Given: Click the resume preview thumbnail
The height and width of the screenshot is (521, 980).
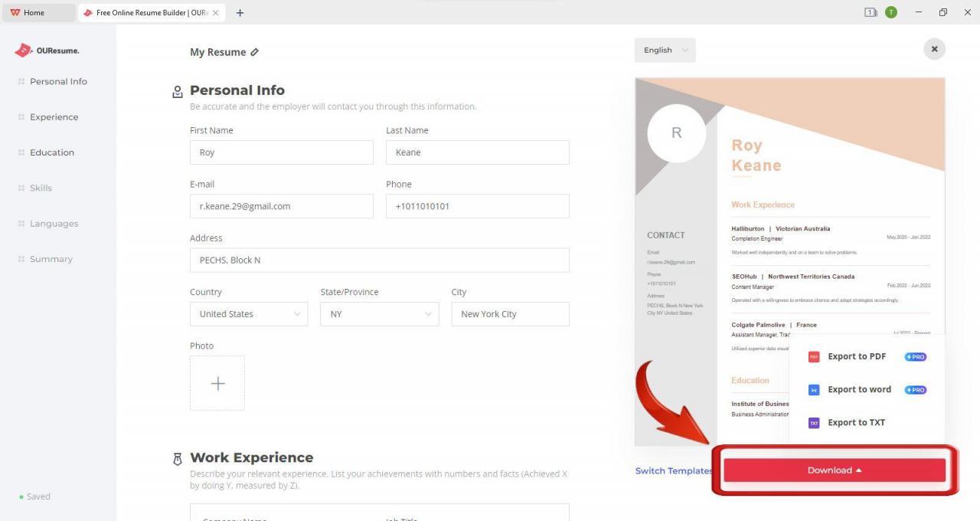Looking at the screenshot, I should pyautogui.click(x=790, y=261).
